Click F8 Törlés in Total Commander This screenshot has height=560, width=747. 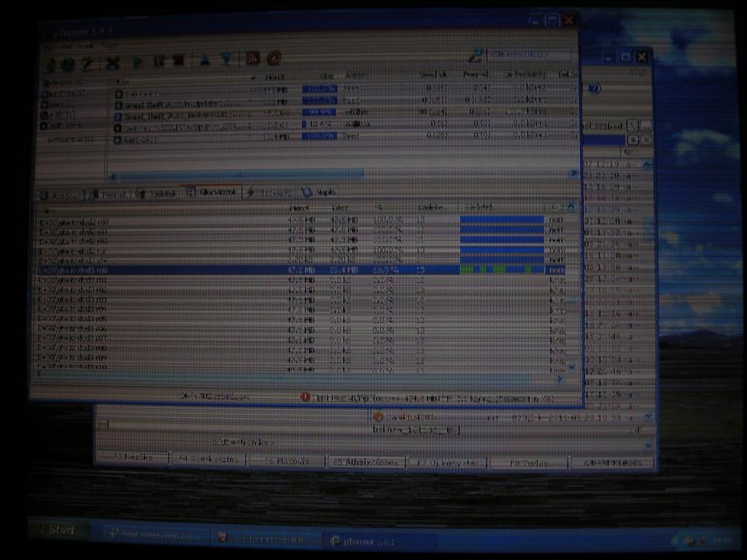[529, 463]
